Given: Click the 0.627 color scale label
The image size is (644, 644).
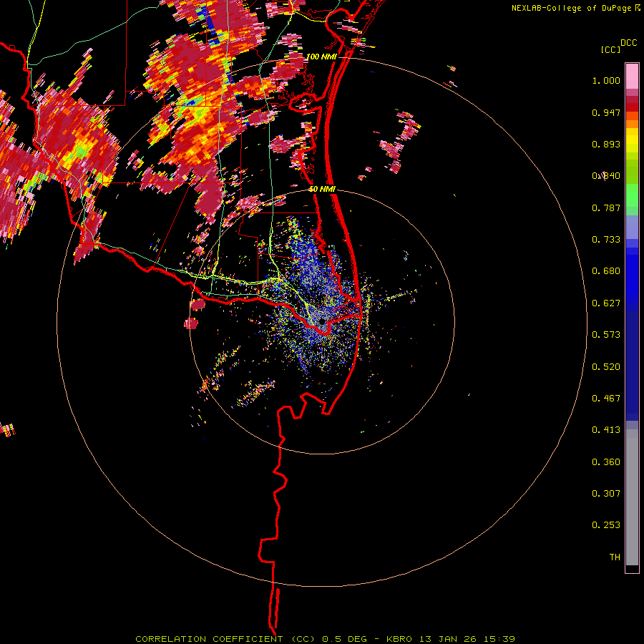Looking at the screenshot, I should click(606, 303).
